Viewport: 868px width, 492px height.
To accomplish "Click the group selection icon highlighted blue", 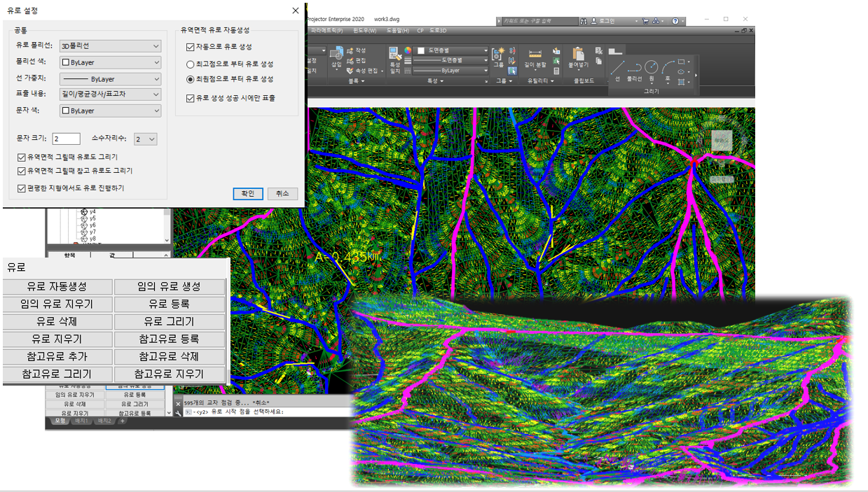I will 512,71.
